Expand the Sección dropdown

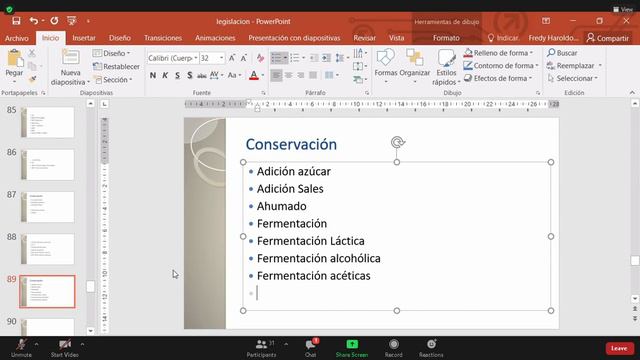[x=113, y=80]
